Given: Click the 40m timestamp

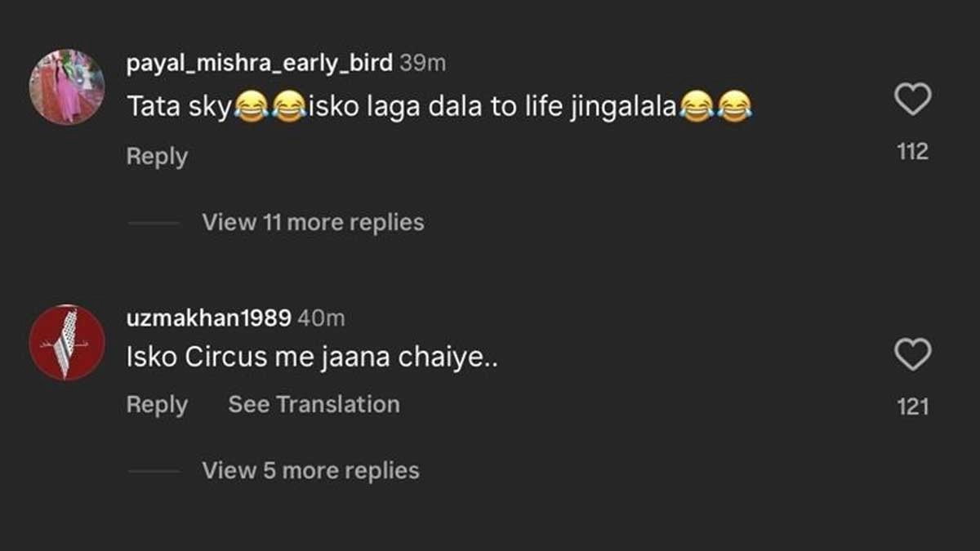Looking at the screenshot, I should [x=321, y=318].
